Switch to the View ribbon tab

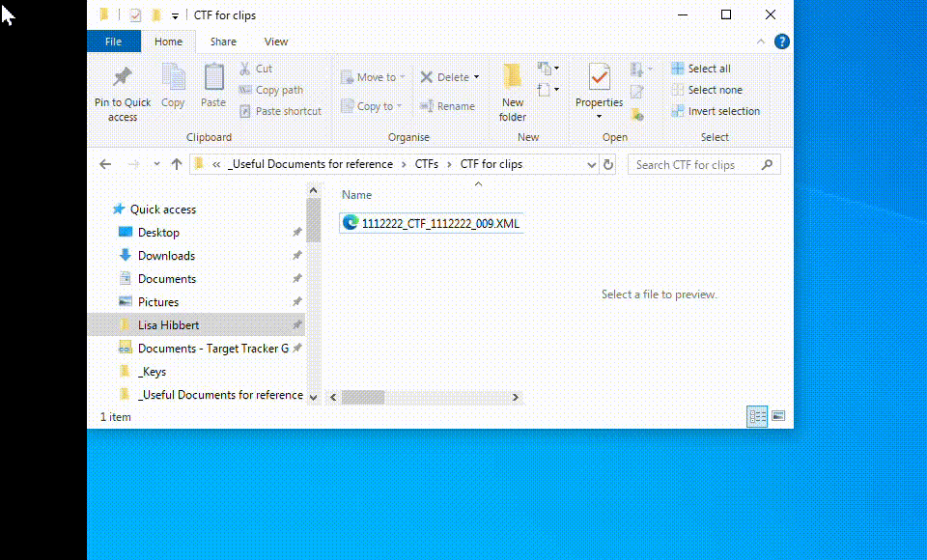(x=276, y=42)
